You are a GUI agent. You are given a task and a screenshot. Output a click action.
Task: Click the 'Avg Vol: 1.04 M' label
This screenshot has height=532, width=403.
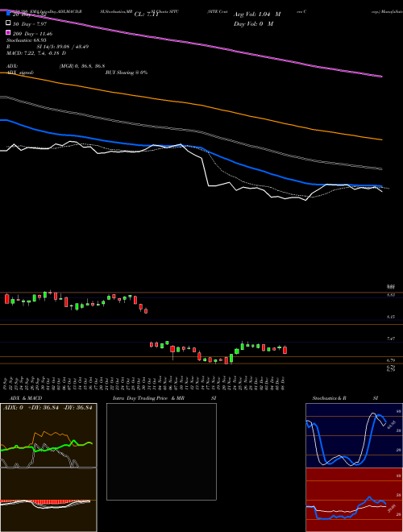pyautogui.click(x=257, y=15)
